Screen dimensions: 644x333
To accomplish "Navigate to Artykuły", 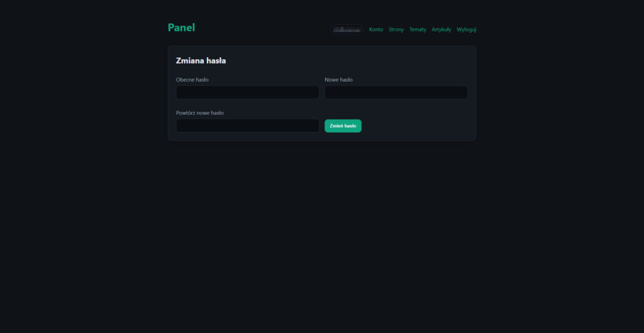I will (x=441, y=30).
